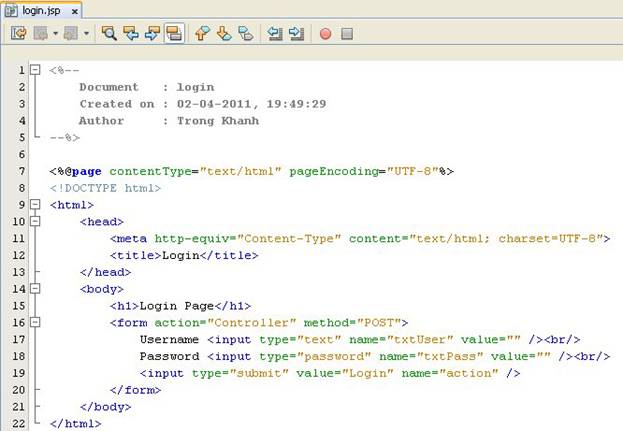Click the '02-04-2011, 19:49:29' date text
623x431 pixels.
click(252, 104)
